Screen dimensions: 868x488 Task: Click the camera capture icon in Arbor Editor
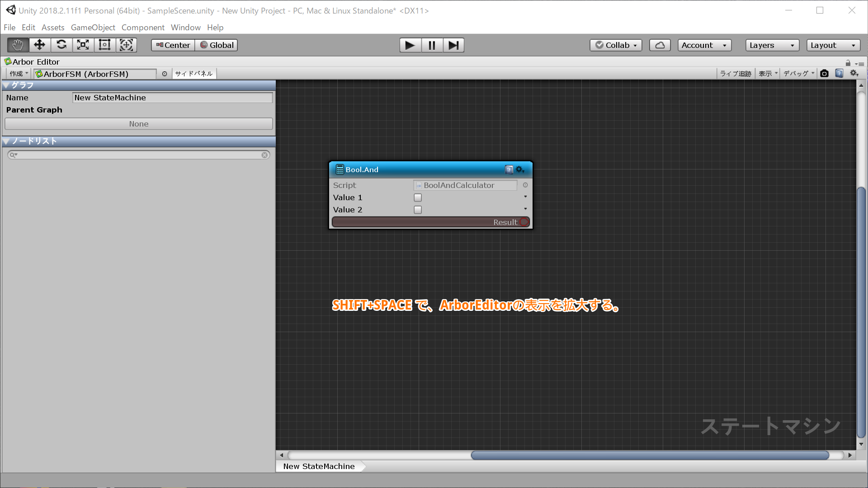824,73
